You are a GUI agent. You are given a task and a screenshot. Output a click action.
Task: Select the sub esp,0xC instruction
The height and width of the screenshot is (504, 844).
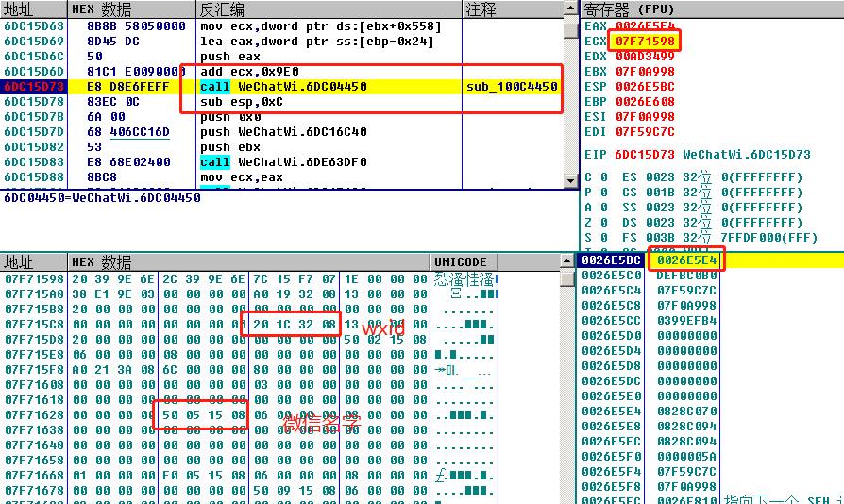click(x=242, y=102)
